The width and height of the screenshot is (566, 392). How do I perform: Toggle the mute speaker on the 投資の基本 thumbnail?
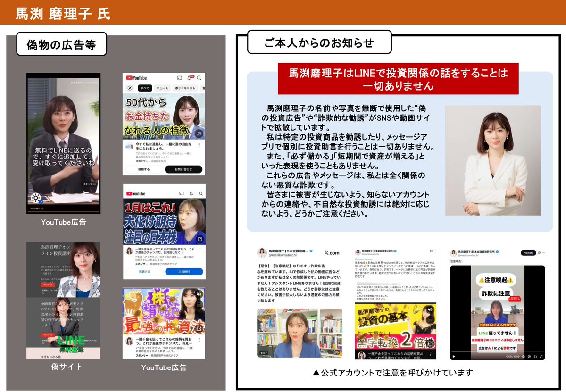click(x=431, y=309)
